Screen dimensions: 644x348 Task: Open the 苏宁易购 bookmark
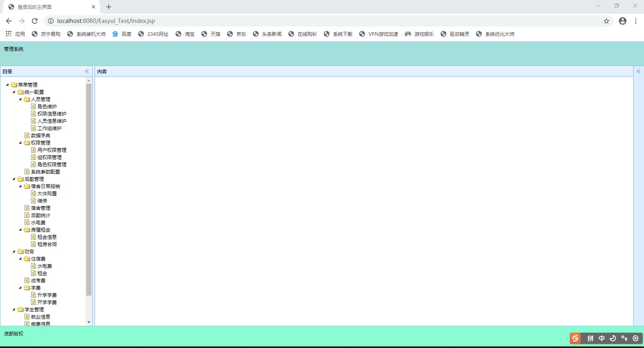click(x=46, y=34)
